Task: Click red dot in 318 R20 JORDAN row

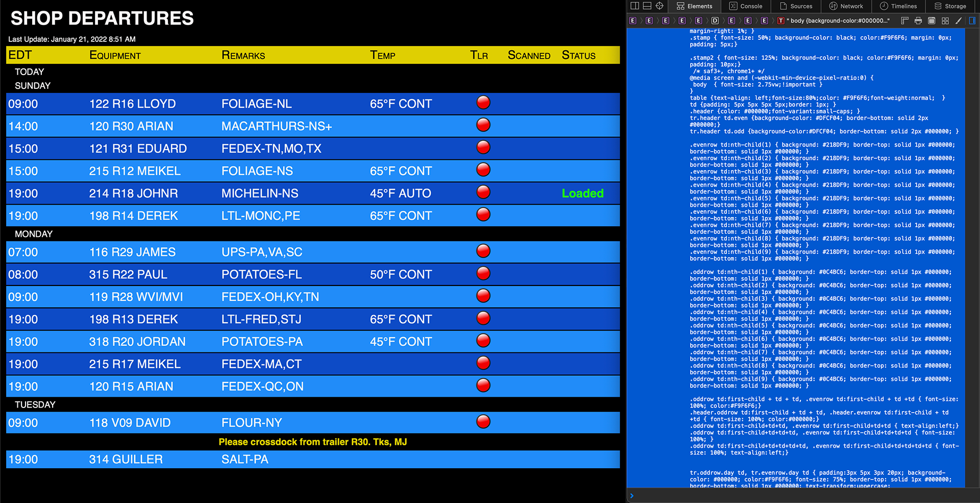Action: pyautogui.click(x=483, y=341)
